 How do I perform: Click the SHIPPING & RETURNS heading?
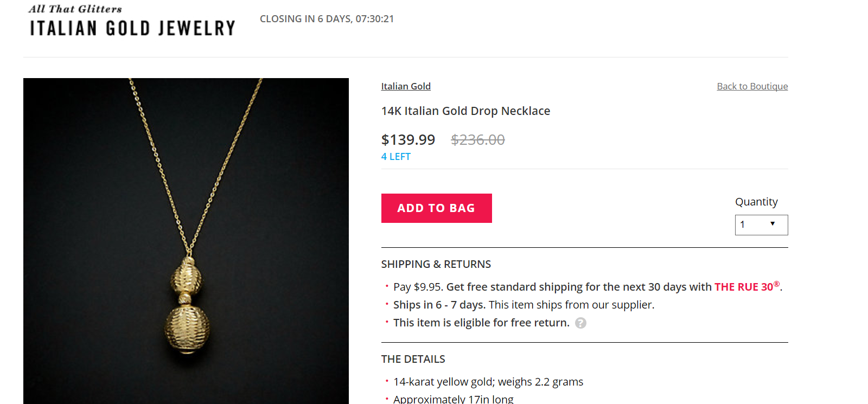point(436,264)
